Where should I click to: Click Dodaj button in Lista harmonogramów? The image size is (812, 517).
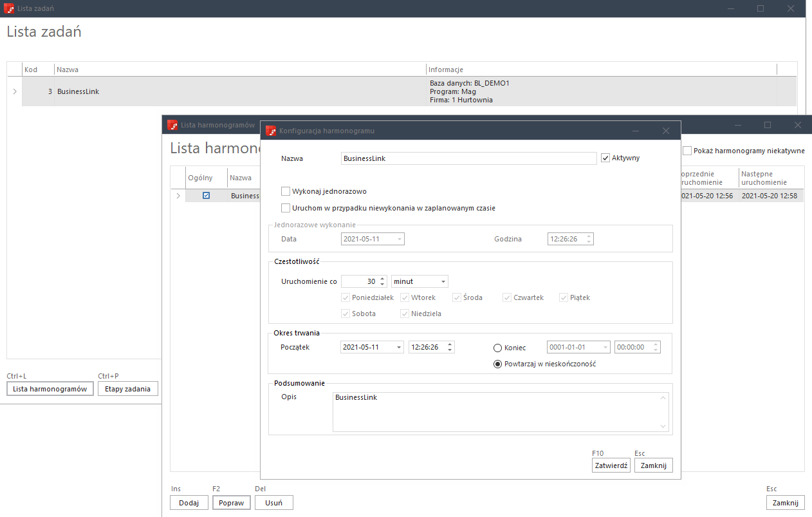[189, 503]
